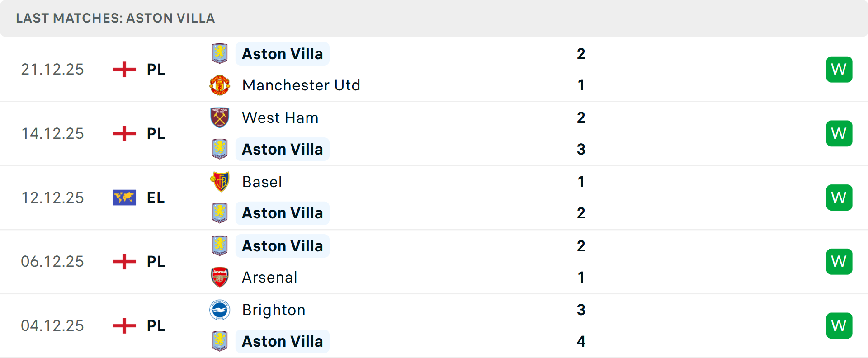Screen dimensions: 868x358
Task: Click the Basel club crest
Action: point(220,182)
